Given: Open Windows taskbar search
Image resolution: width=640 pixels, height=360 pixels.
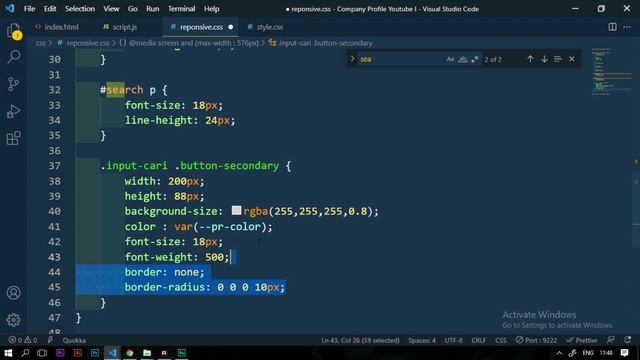Looking at the screenshot, I should click(x=25, y=353).
